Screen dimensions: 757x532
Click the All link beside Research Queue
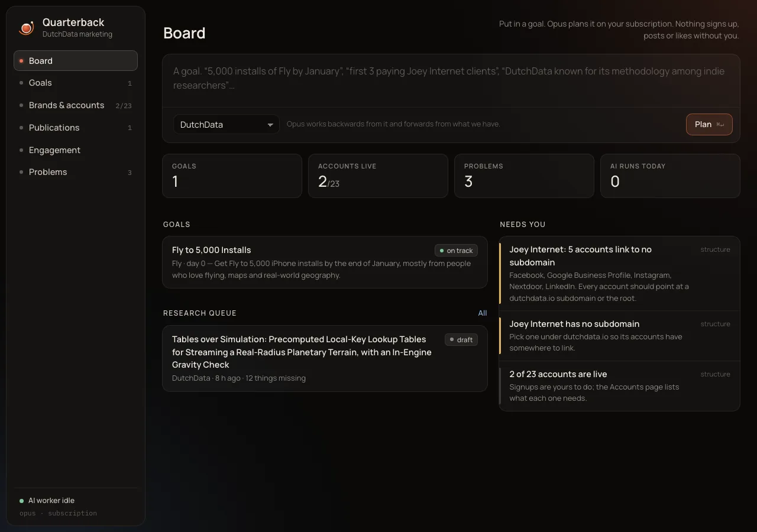click(x=483, y=313)
